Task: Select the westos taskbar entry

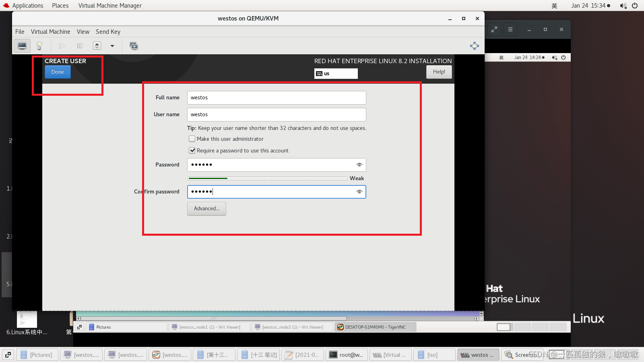Action: (478, 355)
